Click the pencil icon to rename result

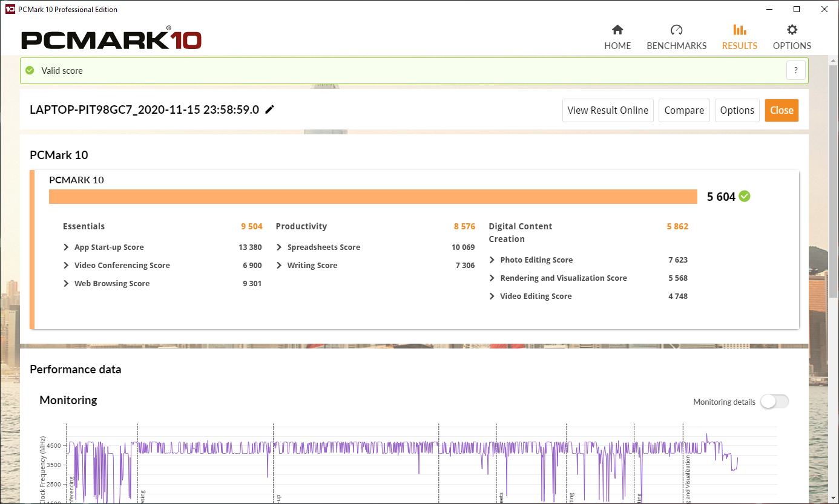coord(270,110)
